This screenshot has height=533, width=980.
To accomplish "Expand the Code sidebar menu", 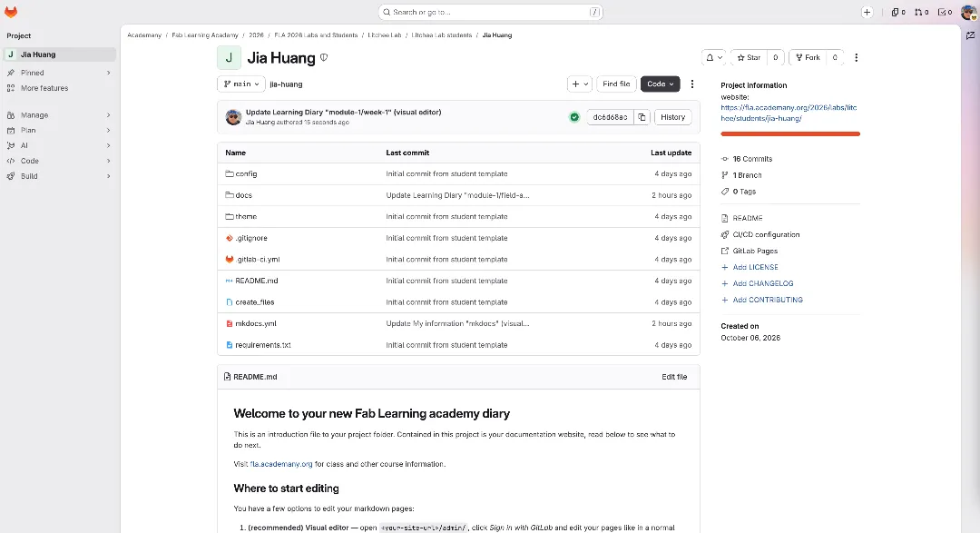I will tap(59, 161).
